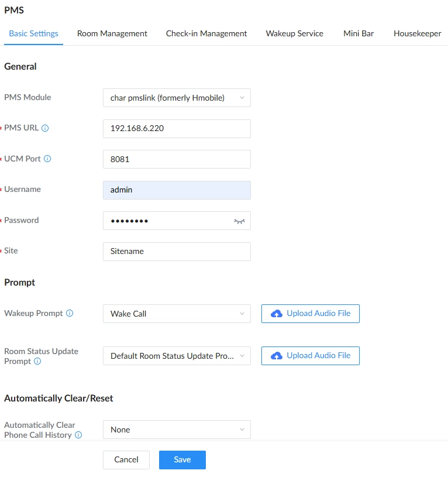Upload Audio File for Wakeup Prompt
448x484 pixels.
[x=311, y=314]
